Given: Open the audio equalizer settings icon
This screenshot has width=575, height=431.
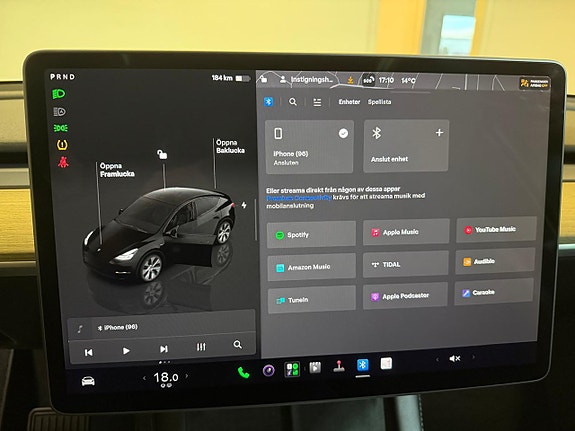Looking at the screenshot, I should coord(201,347).
